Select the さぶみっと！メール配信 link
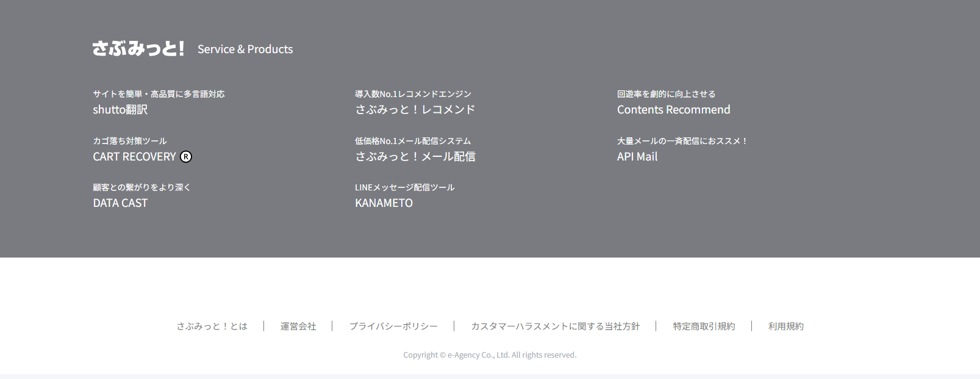 (415, 157)
